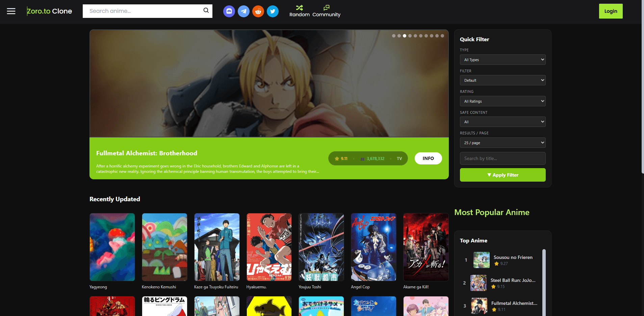Open the hamburger navigation menu

click(x=11, y=11)
